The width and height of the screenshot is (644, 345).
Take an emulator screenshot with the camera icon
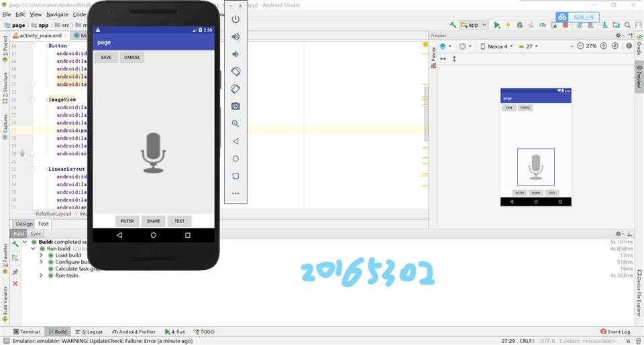click(x=235, y=107)
